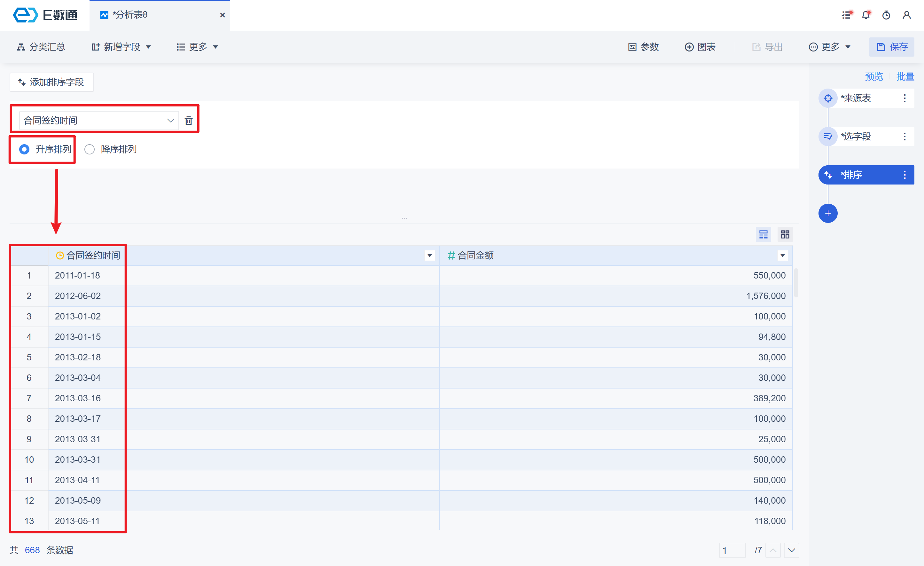Open the three-dot menu for the *排序 step
924x566 pixels.
point(904,175)
